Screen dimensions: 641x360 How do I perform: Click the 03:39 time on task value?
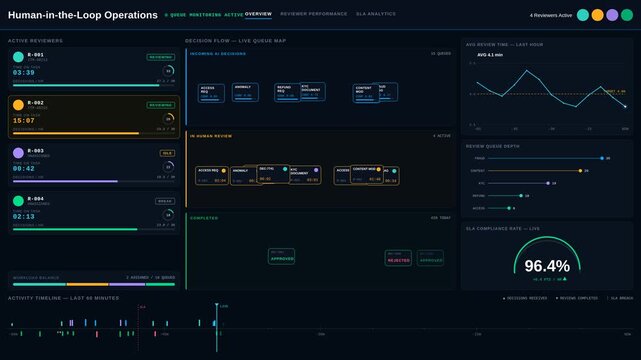tap(24, 73)
